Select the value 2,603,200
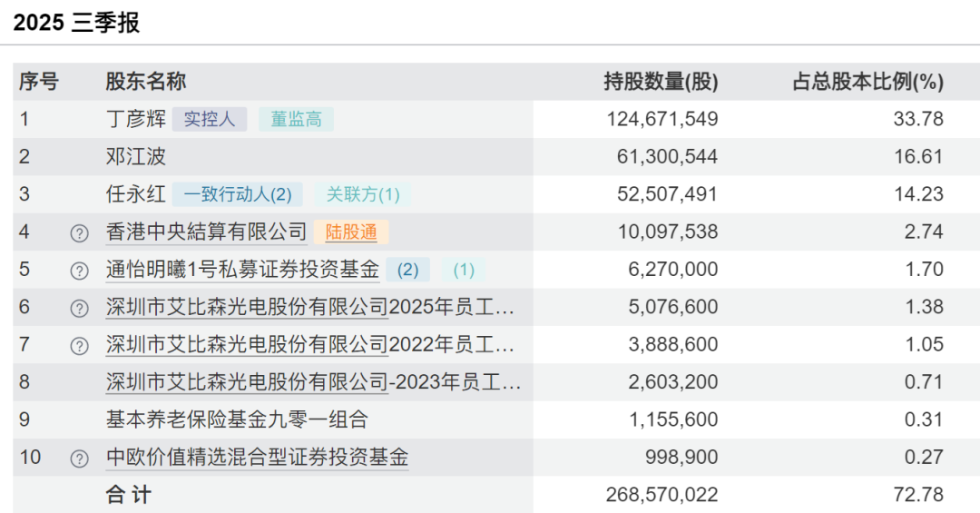980x513 pixels. [x=673, y=382]
